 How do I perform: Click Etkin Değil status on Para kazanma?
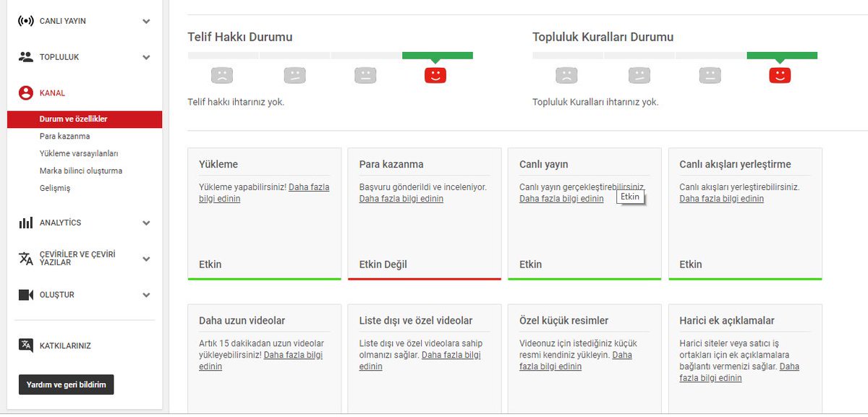383,265
